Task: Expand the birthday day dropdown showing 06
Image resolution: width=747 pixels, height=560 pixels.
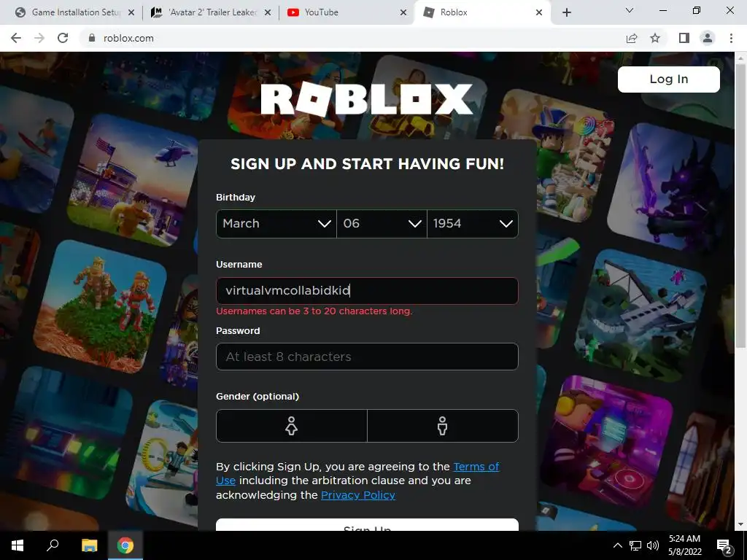Action: click(382, 223)
